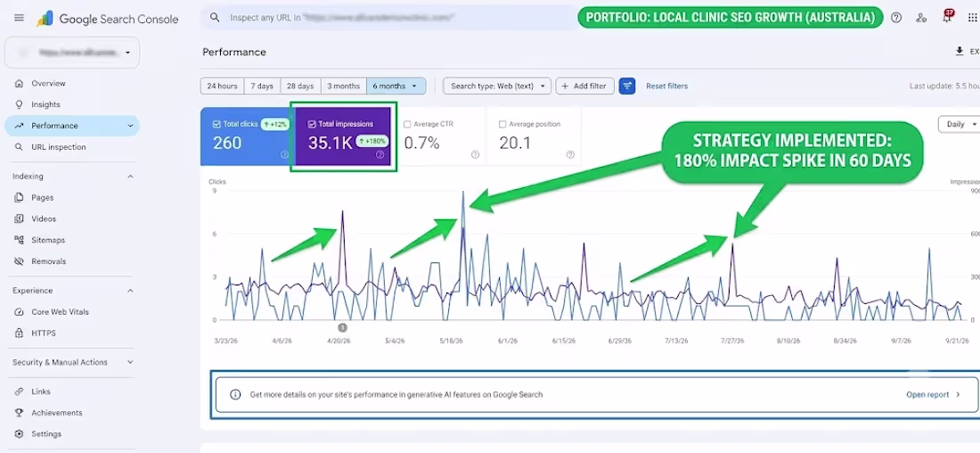Click the URL inspection magnifier icon
980x453 pixels.
[19, 147]
